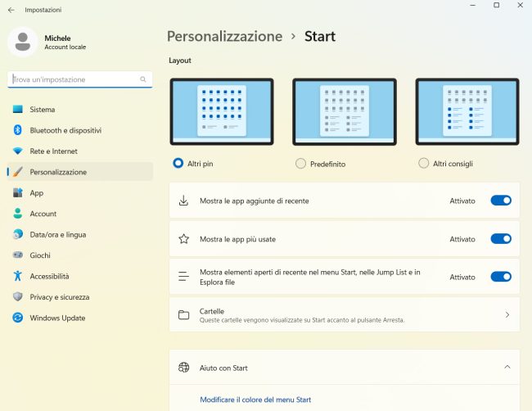The image size is (532, 411).
Task: Click Attivato label for most used apps
Action: [x=462, y=239]
